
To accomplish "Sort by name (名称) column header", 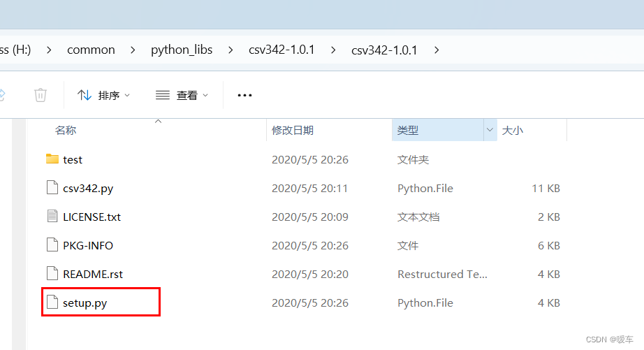I will (66, 130).
